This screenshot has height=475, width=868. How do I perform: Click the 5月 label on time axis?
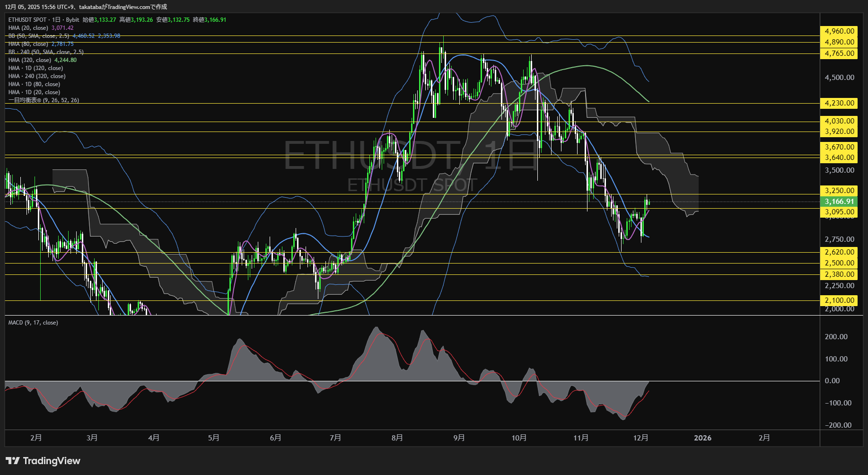click(214, 438)
